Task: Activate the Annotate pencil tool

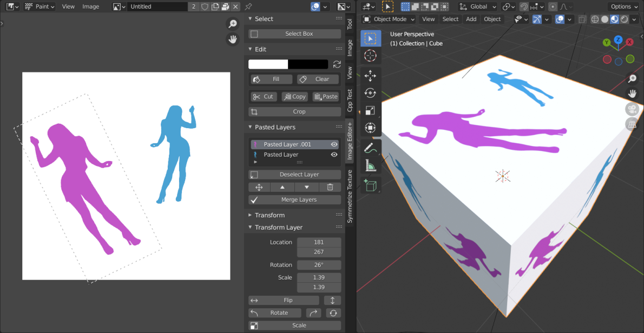Action: point(370,148)
